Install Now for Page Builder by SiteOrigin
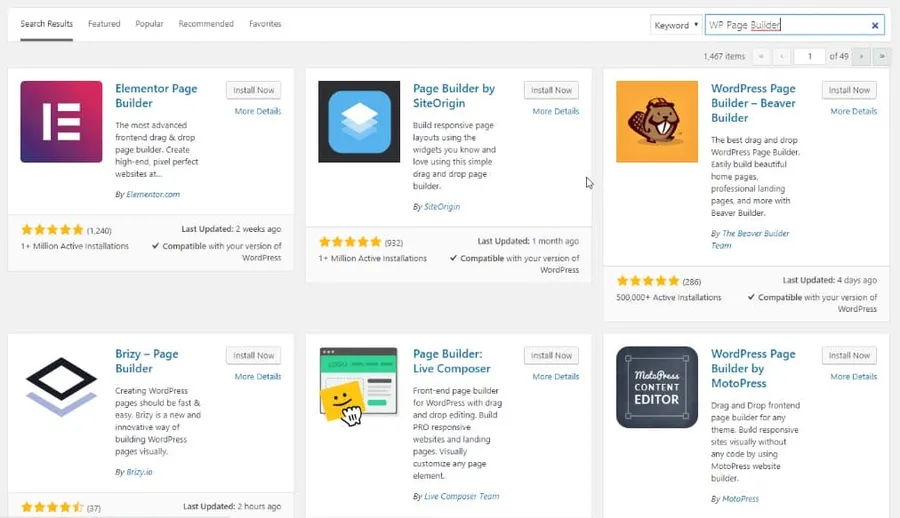 551,90
